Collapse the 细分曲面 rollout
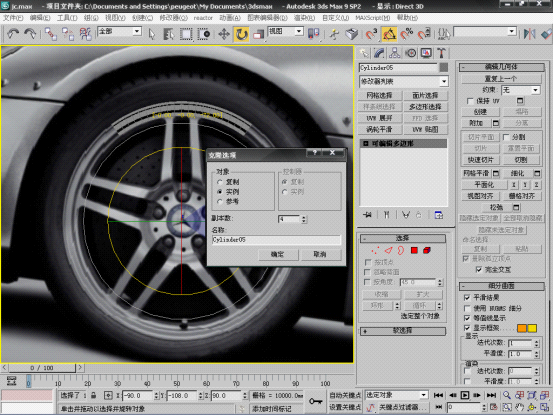 point(502,286)
